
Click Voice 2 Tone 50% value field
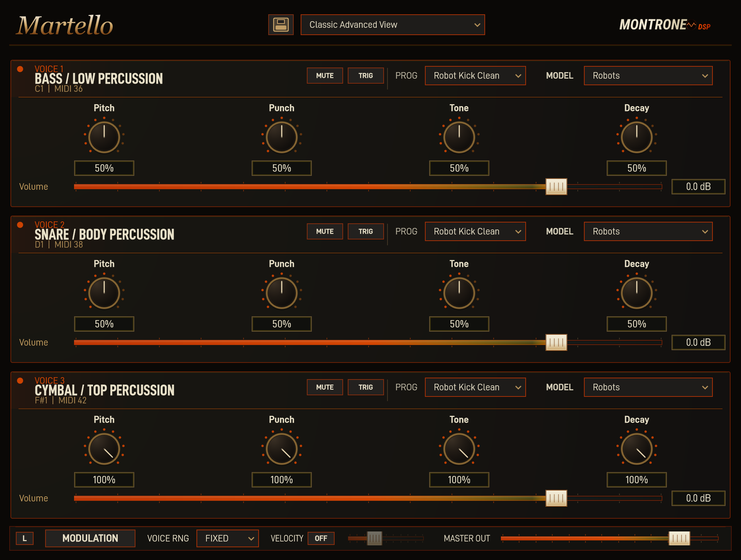459,324
